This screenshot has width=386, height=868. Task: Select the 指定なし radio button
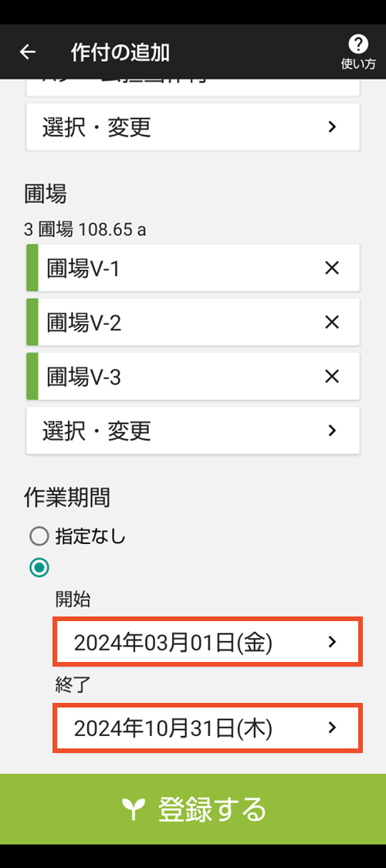click(39, 536)
